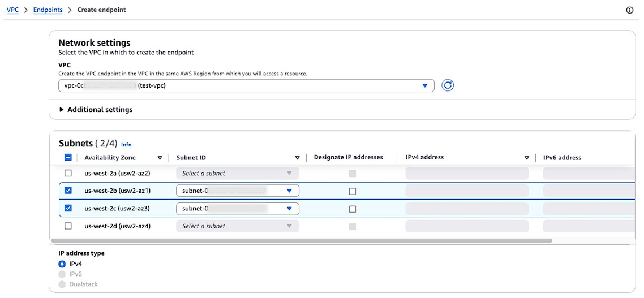
Task: Click the info circle icon at top right
Action: pos(630,10)
